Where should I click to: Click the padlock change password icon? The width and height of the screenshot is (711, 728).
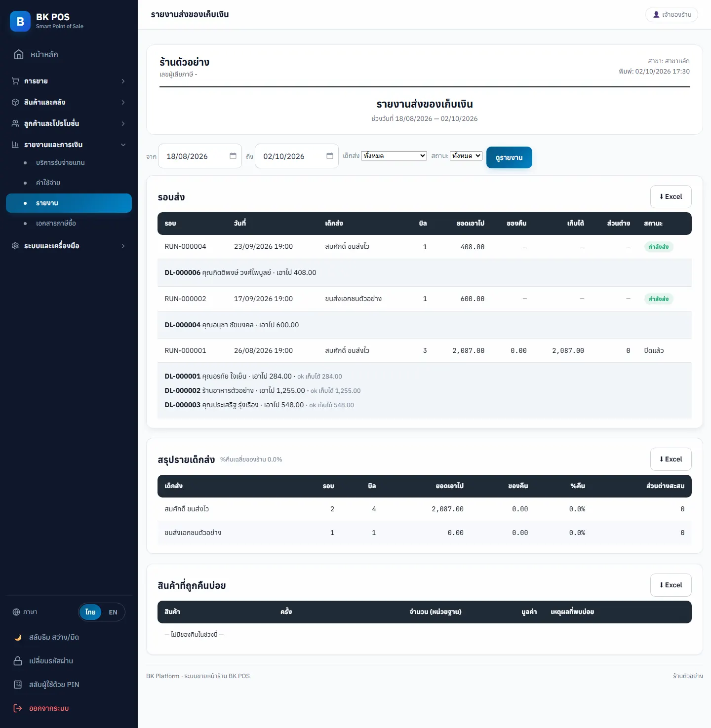point(18,661)
